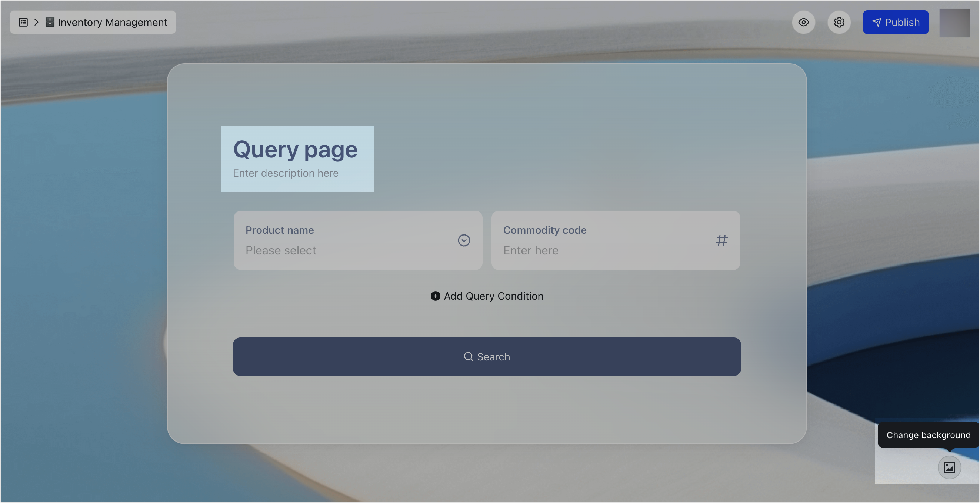Open the settings gear icon

point(839,22)
